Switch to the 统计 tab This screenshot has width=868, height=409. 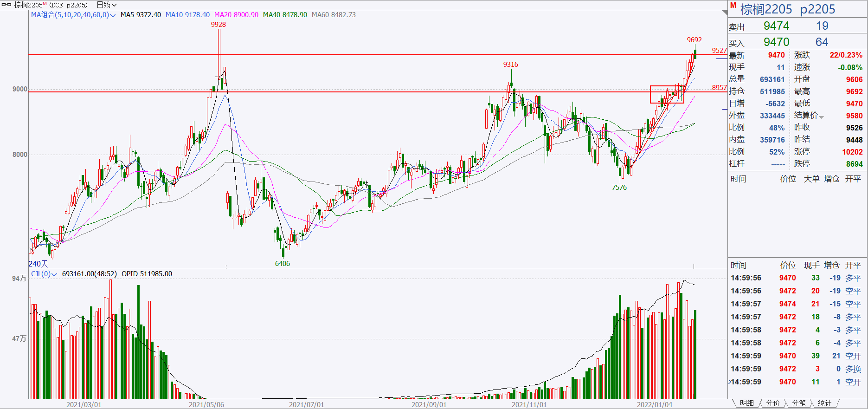click(x=824, y=403)
